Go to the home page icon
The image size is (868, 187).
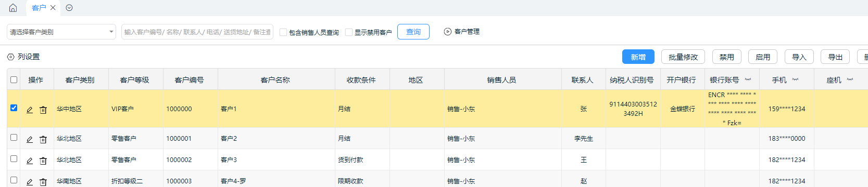[x=13, y=8]
